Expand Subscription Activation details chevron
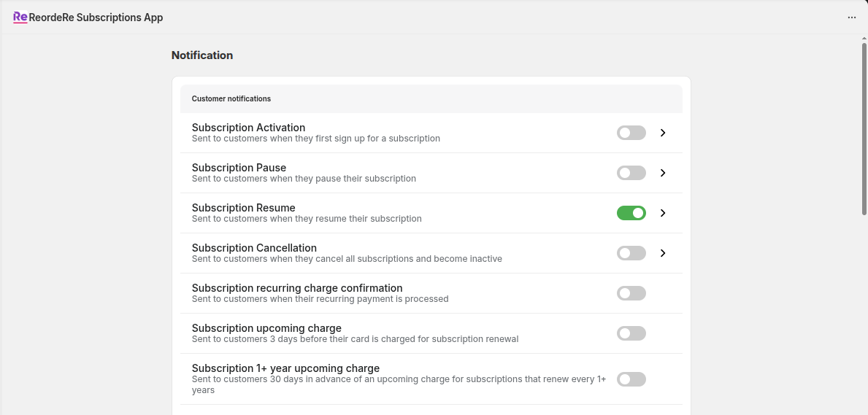Image resolution: width=868 pixels, height=415 pixels. coord(663,133)
